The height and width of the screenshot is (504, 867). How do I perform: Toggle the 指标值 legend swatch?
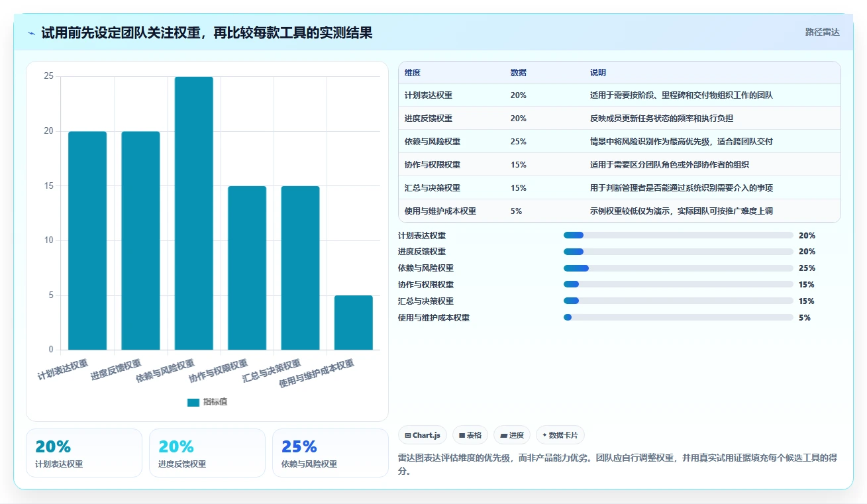coord(193,402)
